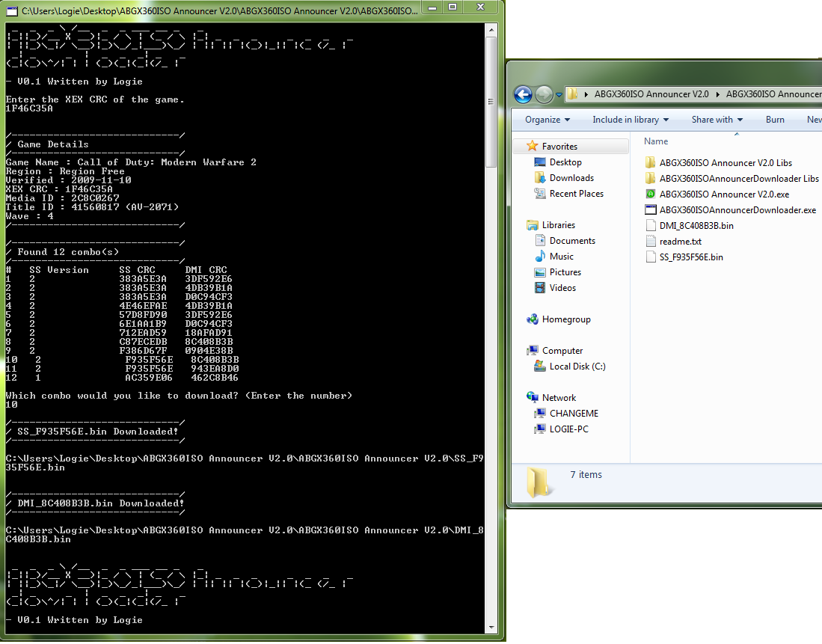Click the Network globe icon
The width and height of the screenshot is (822, 644).
coord(532,397)
